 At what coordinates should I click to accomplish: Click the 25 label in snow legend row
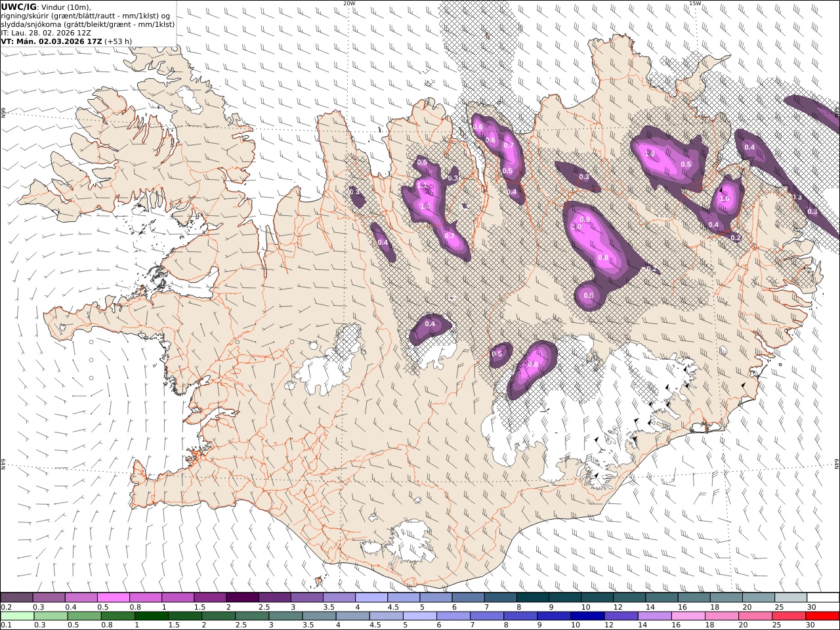coord(780,607)
